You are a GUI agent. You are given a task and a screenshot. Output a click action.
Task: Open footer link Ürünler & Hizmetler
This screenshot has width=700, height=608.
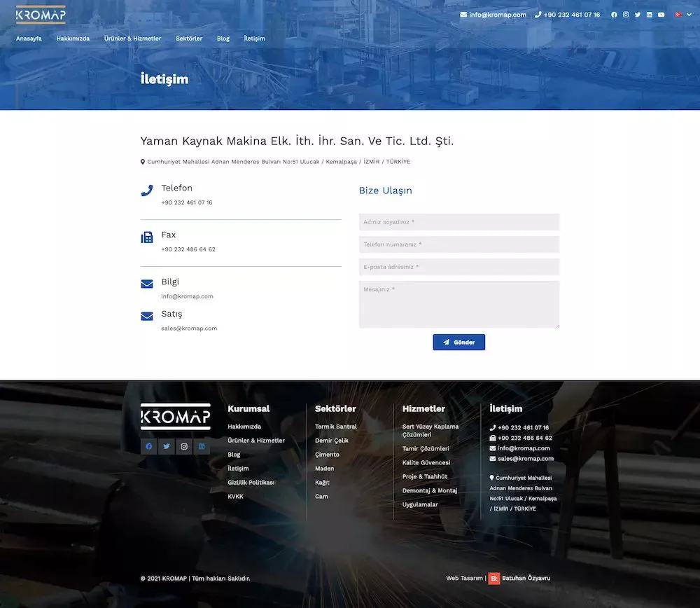click(x=256, y=441)
